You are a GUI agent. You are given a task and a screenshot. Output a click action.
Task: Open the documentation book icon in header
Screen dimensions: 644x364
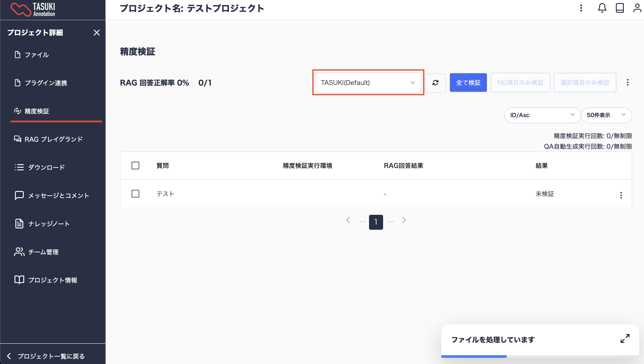(x=620, y=8)
